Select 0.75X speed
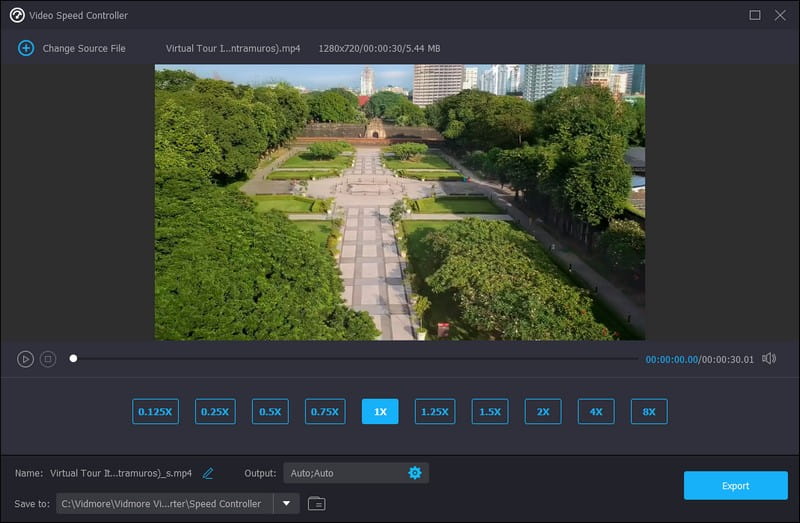This screenshot has width=800, height=523. coord(325,411)
